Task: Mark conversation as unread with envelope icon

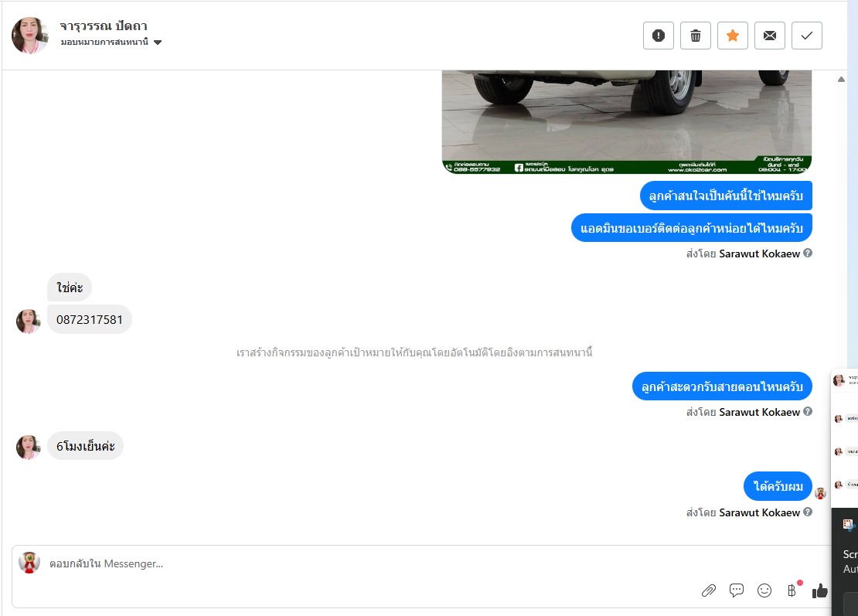Action: (770, 36)
